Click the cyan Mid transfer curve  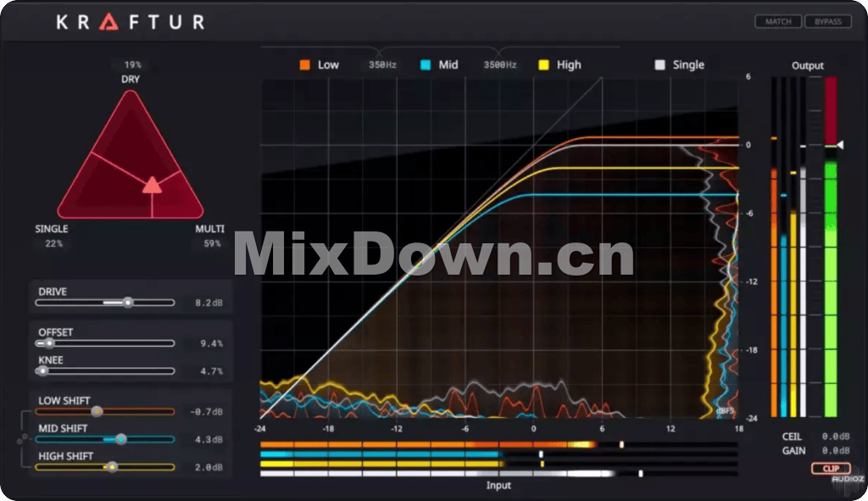[x=631, y=195]
